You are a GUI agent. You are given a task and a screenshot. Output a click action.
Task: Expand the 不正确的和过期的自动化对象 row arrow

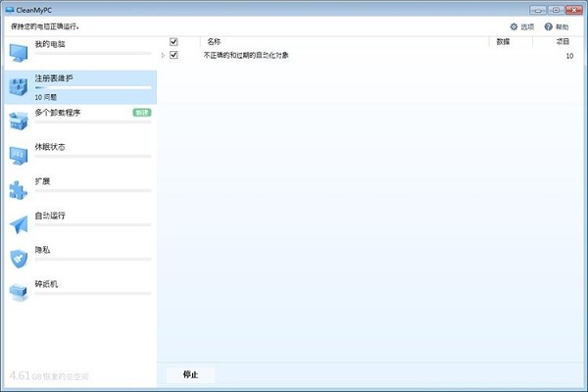163,56
